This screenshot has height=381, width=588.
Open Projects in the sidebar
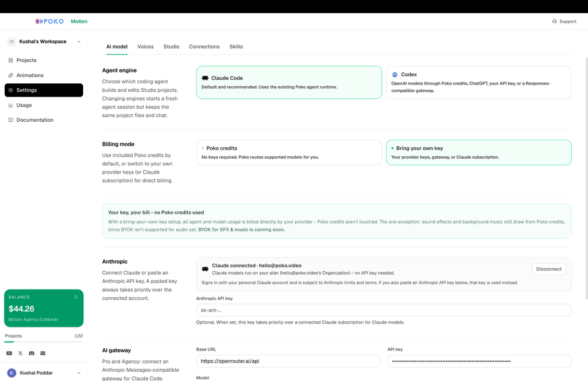pyautogui.click(x=44, y=60)
